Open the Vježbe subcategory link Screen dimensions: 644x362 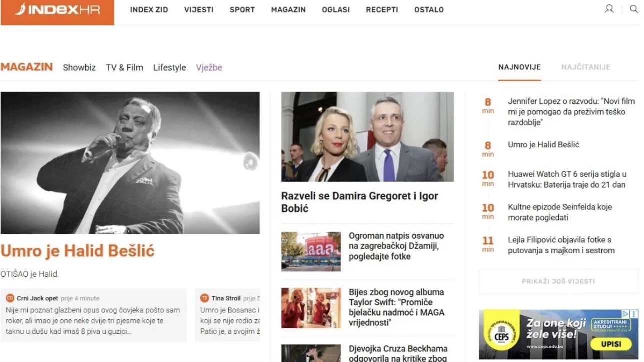pyautogui.click(x=209, y=68)
